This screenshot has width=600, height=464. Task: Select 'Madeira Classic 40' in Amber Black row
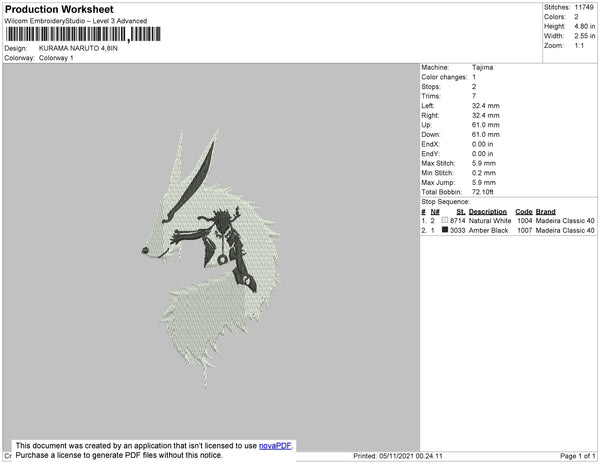565,230
